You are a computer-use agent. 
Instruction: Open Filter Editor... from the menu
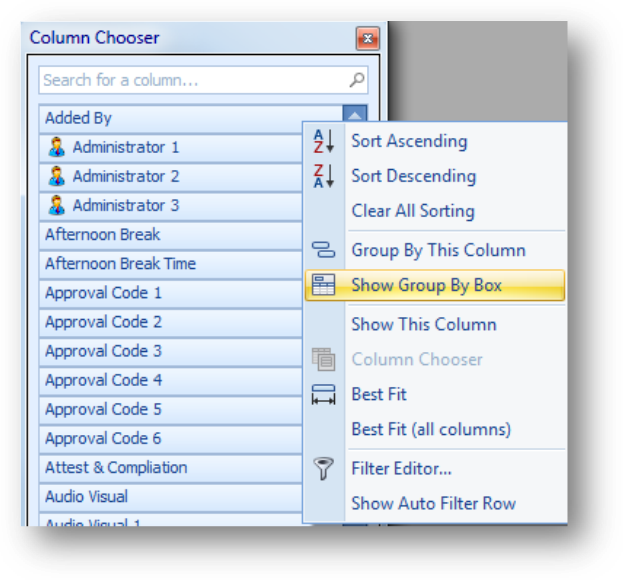pos(402,469)
